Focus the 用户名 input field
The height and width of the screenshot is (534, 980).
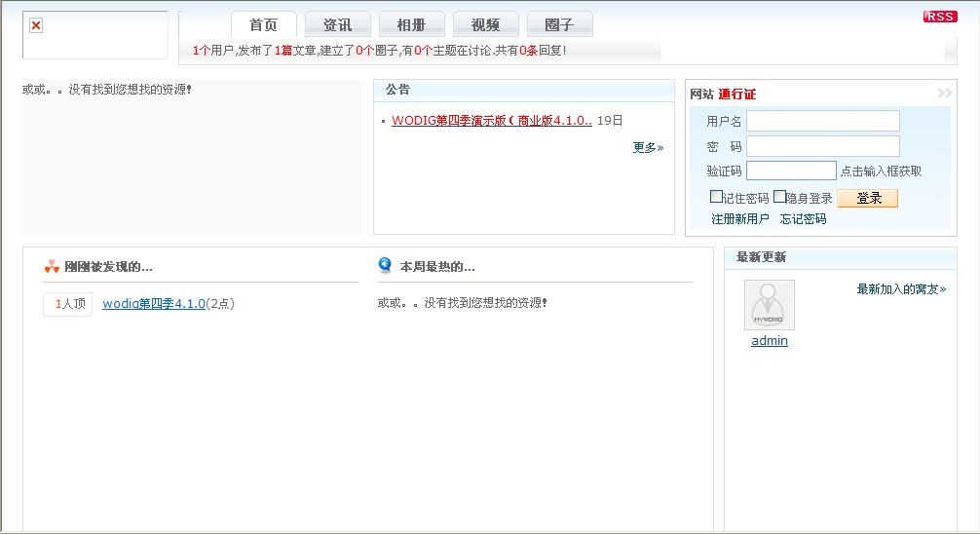pos(823,121)
